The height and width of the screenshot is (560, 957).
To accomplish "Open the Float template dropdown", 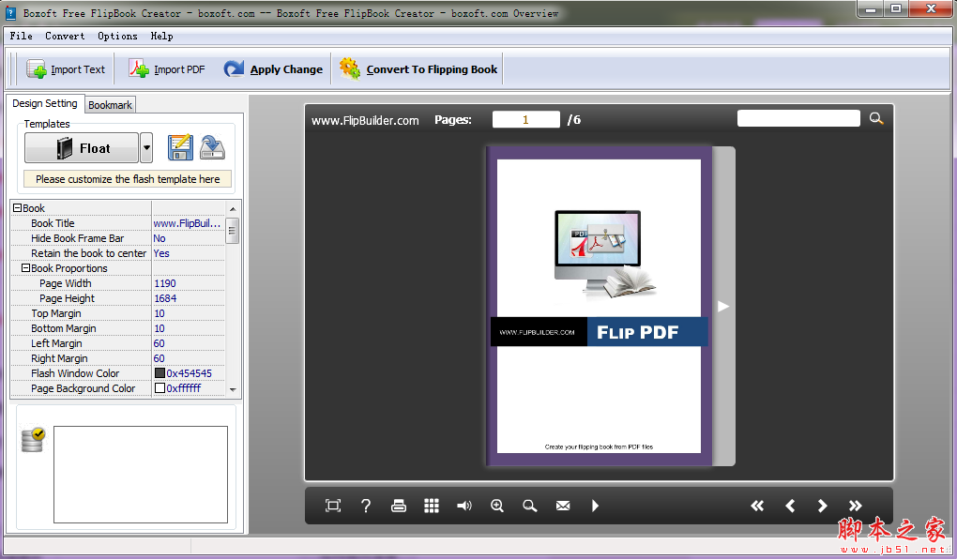I will click(x=146, y=147).
